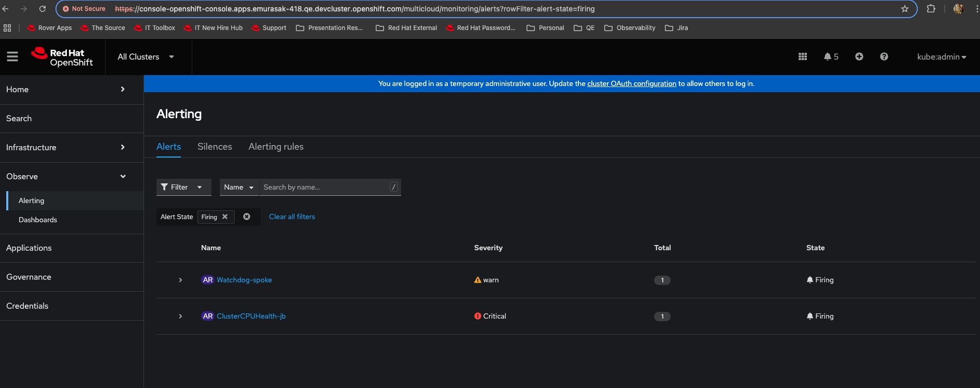Open the Observability bookmarks folder
Screen dimensions: 980x388
point(630,28)
